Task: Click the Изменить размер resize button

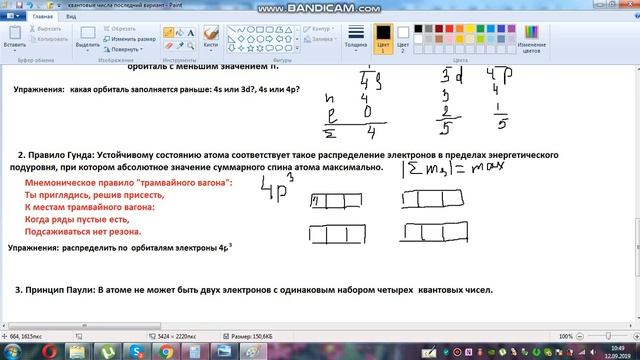Action: pos(129,39)
